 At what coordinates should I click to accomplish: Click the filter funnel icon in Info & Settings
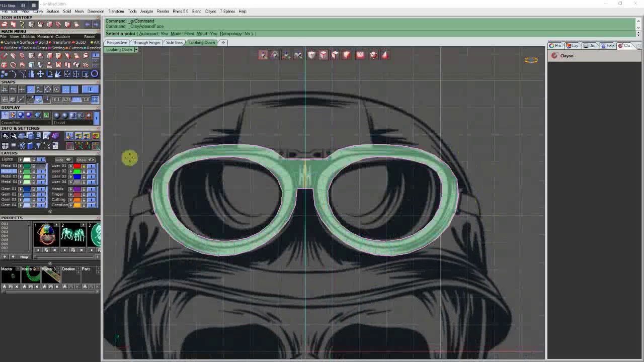pos(38,145)
